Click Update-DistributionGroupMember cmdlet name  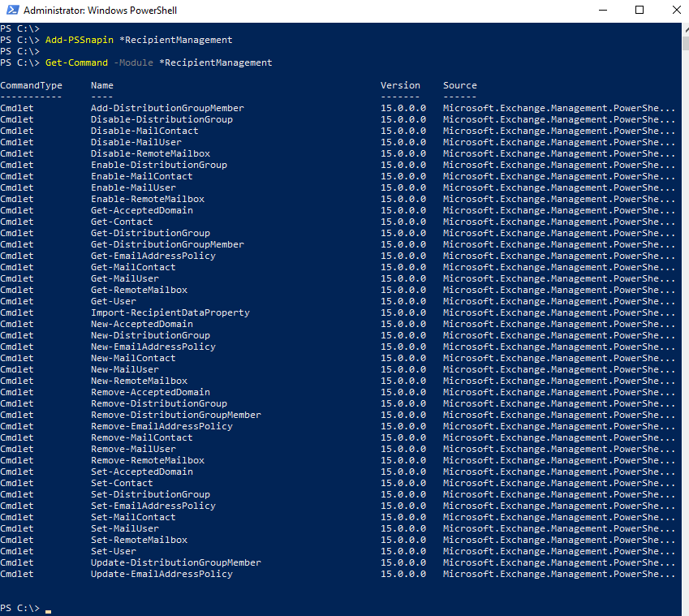[x=176, y=562]
